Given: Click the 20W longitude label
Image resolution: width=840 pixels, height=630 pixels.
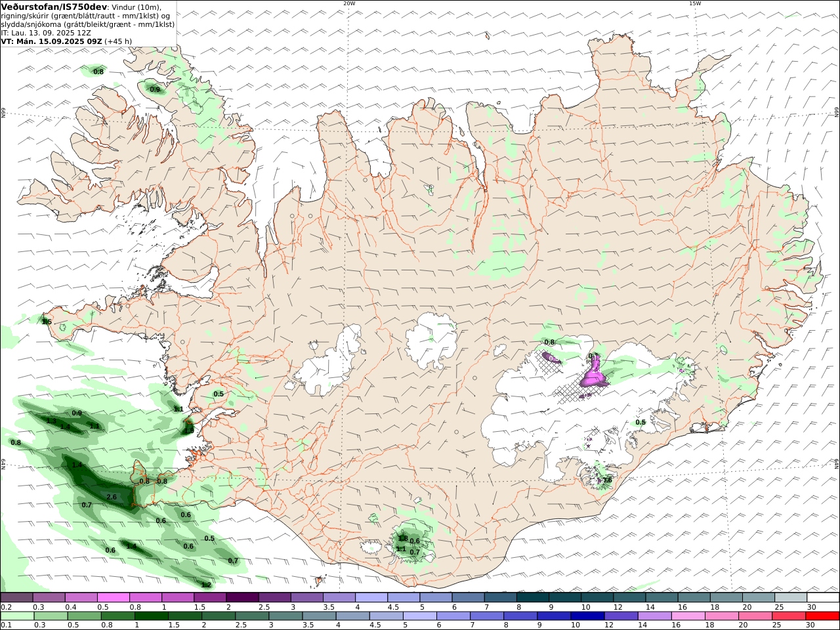Looking at the screenshot, I should pos(349,3).
